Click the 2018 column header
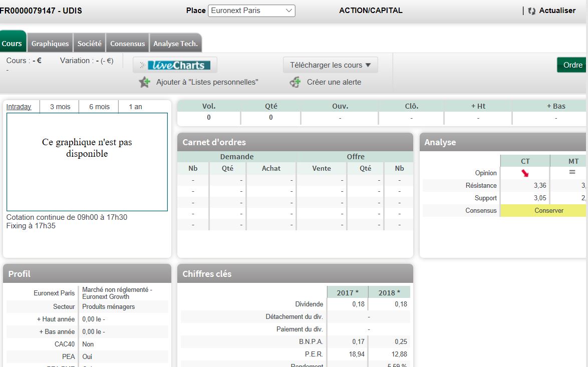Viewport: 588px width, 367px height. [x=389, y=293]
